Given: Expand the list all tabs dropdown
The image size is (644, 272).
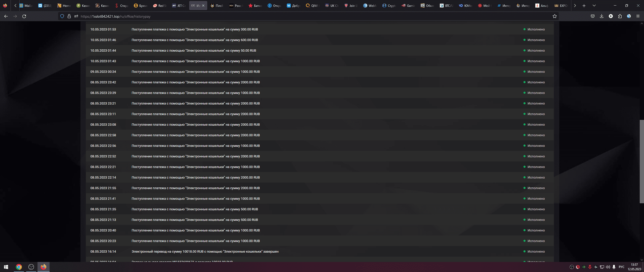Looking at the screenshot, I should [594, 6].
